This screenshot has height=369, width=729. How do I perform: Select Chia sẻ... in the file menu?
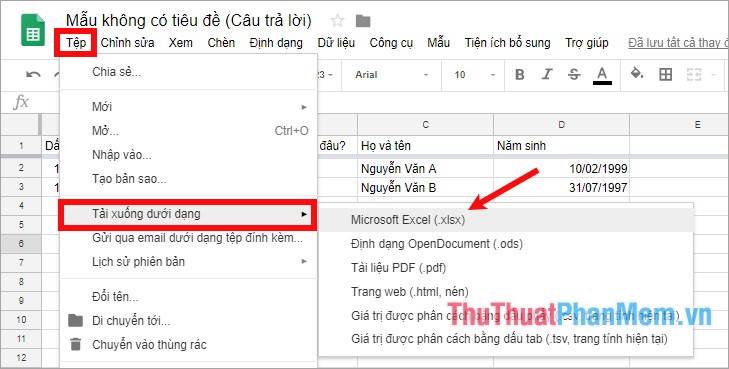point(188,72)
